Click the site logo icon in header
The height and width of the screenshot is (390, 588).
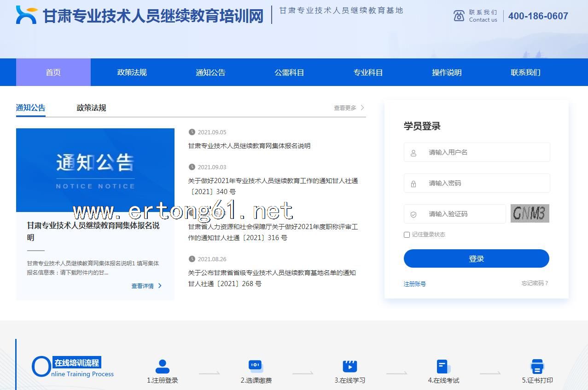26,15
